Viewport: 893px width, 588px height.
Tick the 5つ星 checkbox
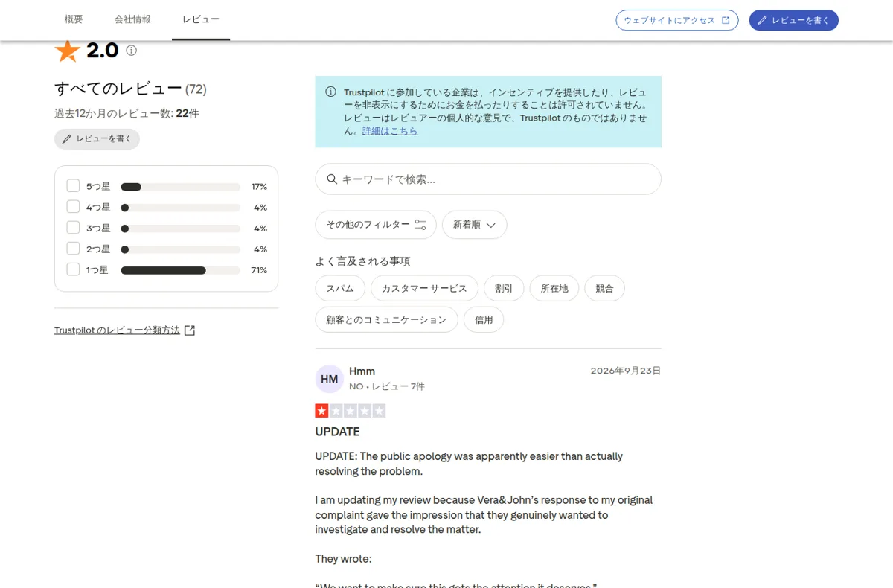pos(73,185)
